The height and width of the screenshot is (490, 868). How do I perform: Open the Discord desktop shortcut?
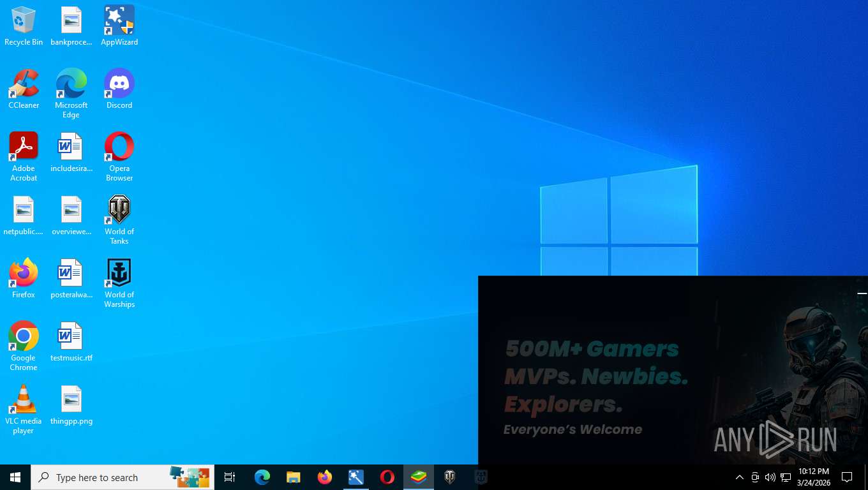coord(119,89)
